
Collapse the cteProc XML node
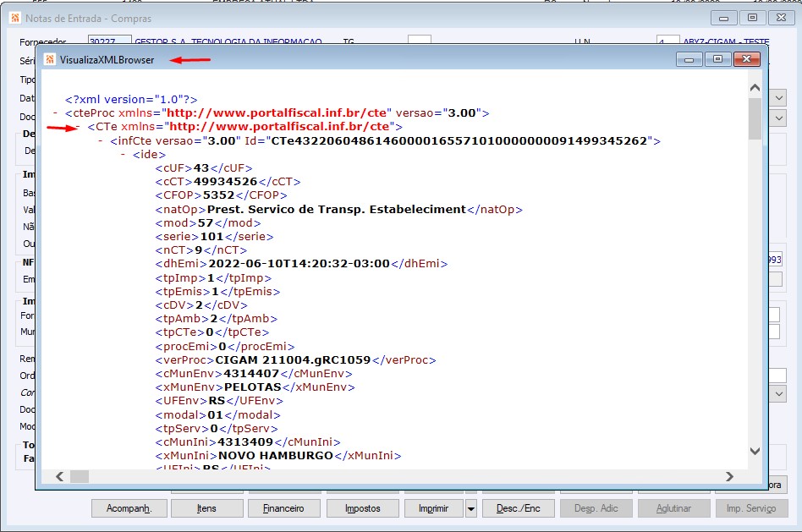(55, 113)
